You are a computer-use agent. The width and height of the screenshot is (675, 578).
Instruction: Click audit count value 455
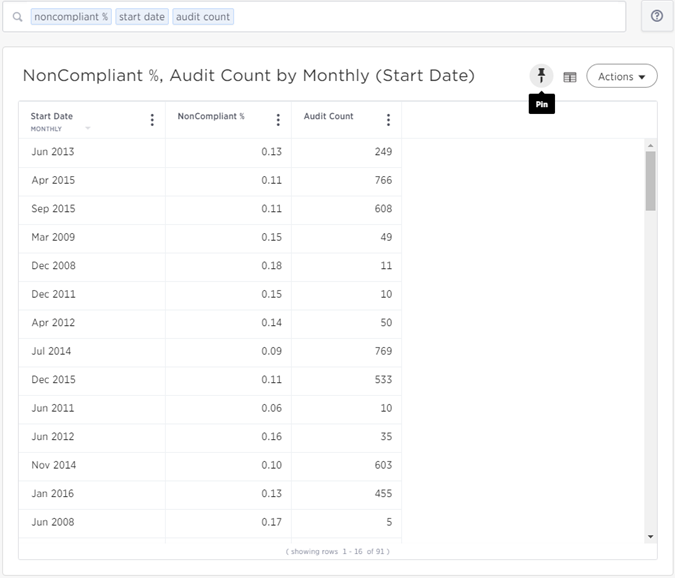click(x=383, y=493)
